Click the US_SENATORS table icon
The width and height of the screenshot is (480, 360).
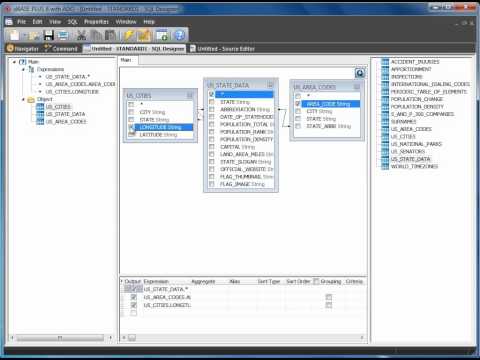tap(385, 151)
